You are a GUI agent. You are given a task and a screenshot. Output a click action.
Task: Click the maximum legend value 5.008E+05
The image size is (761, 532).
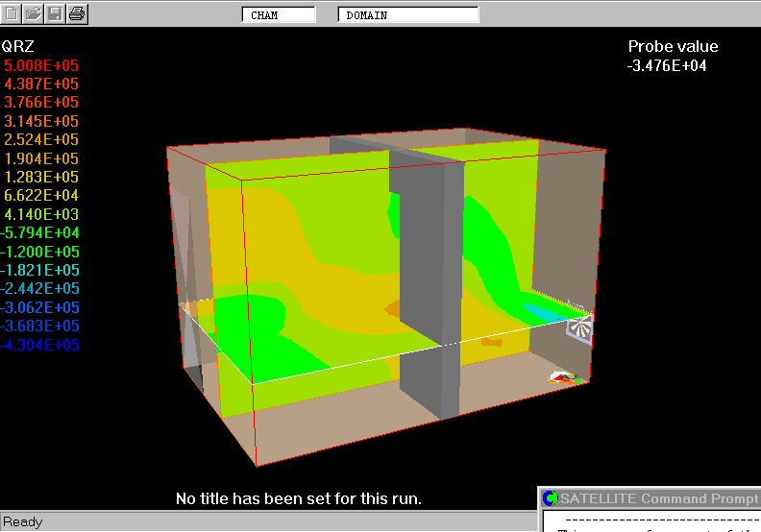pos(41,65)
